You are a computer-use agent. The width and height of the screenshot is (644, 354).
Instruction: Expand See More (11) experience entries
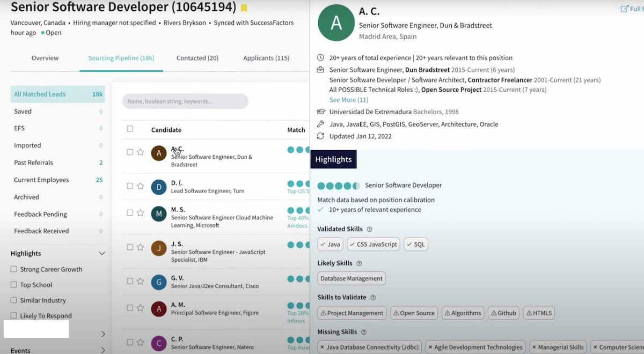(348, 100)
